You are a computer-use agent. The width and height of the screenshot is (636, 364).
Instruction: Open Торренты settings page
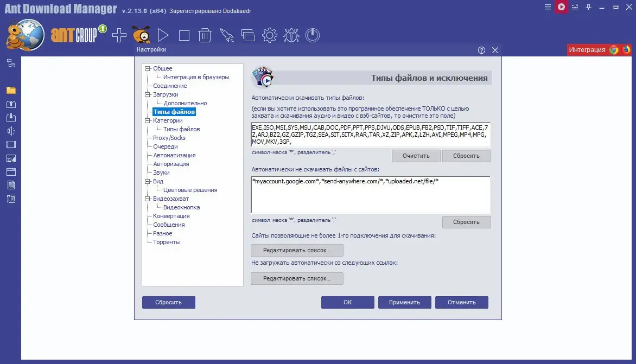(x=166, y=242)
